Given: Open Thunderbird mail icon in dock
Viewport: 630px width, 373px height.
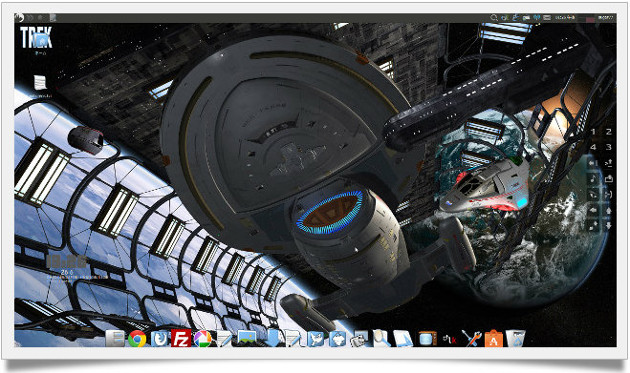Looking at the screenshot, I should pos(159,339).
